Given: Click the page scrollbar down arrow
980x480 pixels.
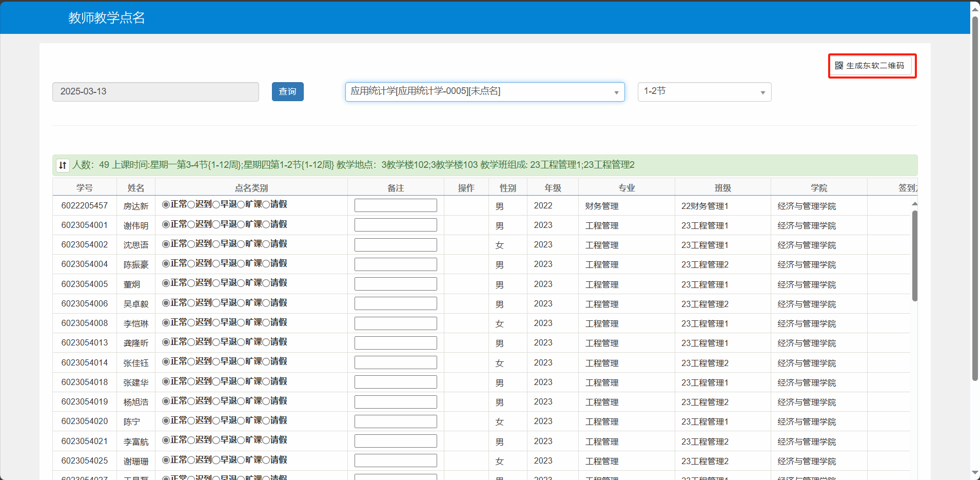Looking at the screenshot, I should pos(975,473).
